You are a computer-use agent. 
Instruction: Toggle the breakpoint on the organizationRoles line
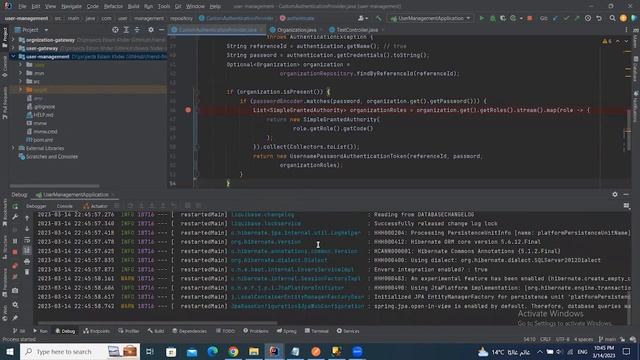(x=188, y=110)
